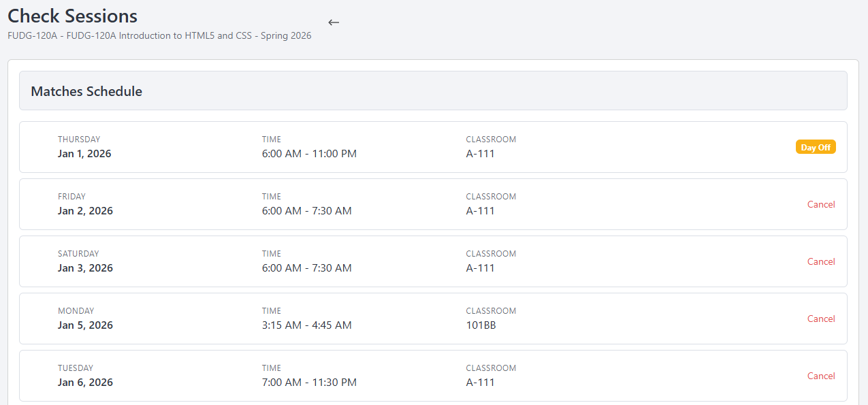Select the 7:00 AM - 11:30 PM time
The image size is (868, 405).
click(309, 383)
